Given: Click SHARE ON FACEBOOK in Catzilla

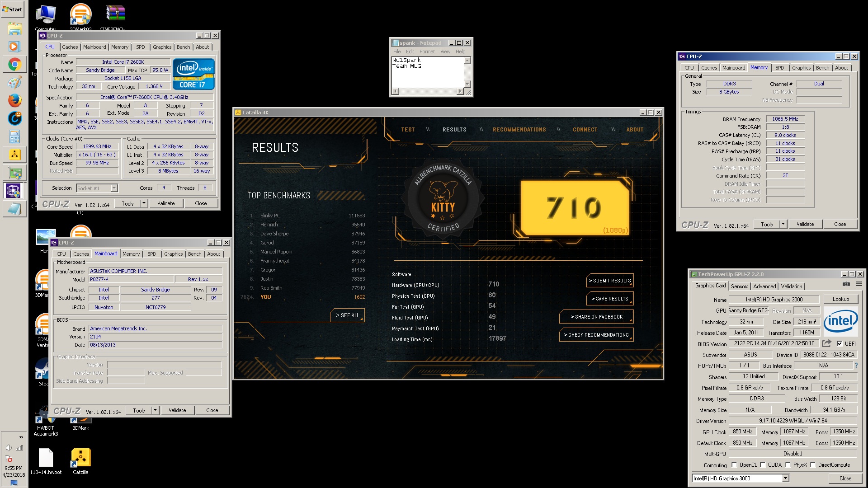Looking at the screenshot, I should click(x=596, y=317).
